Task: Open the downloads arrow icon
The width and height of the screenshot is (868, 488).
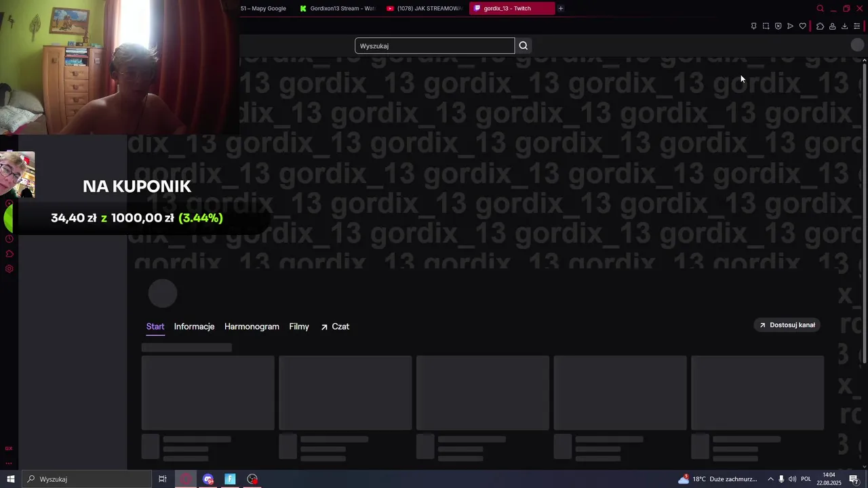Action: 844,26
